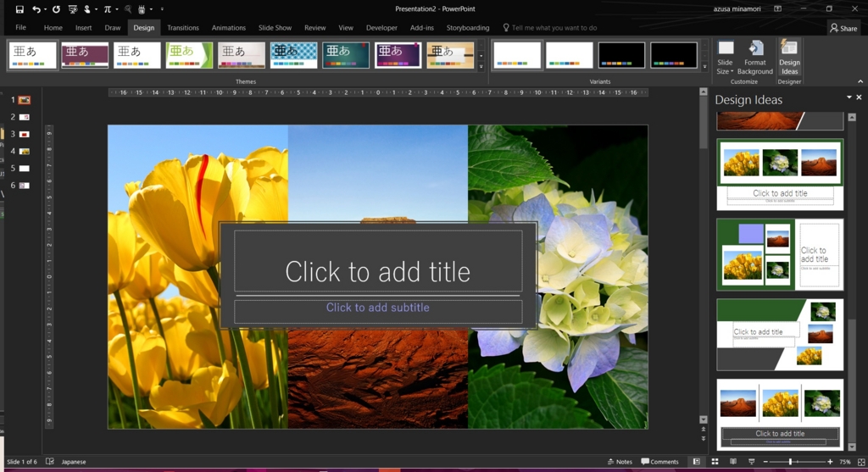868x472 pixels.
Task: Click the 'Click to add title' placeholder on slide
Action: (378, 261)
